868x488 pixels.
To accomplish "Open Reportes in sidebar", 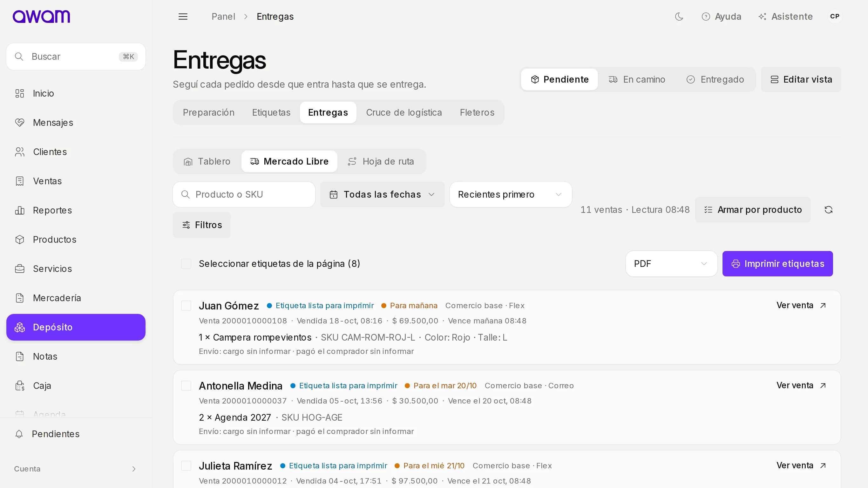I will pos(76,210).
